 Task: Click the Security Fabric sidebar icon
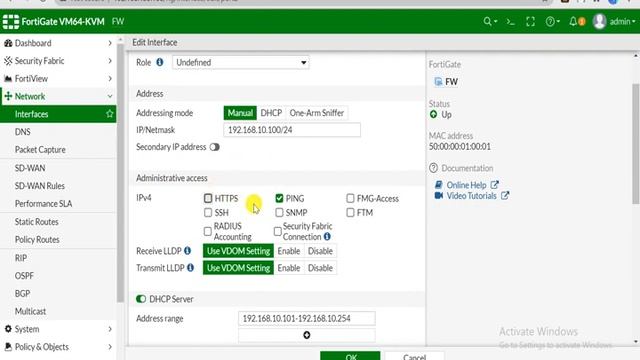click(x=8, y=61)
